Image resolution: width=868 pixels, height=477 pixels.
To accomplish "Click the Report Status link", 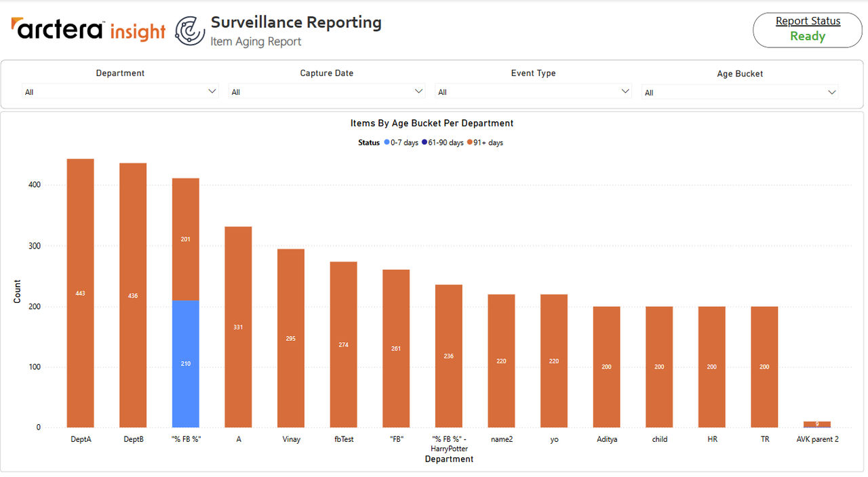I will click(x=808, y=21).
